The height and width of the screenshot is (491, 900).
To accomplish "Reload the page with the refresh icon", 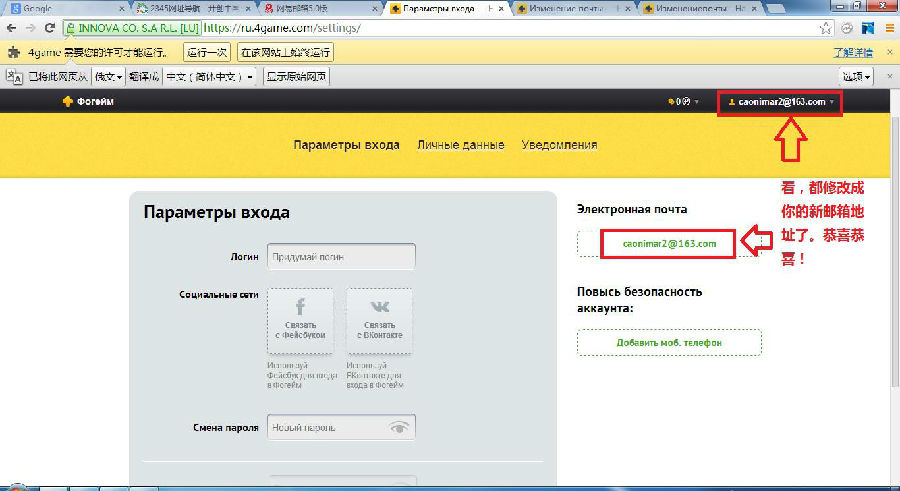I will tap(49, 28).
